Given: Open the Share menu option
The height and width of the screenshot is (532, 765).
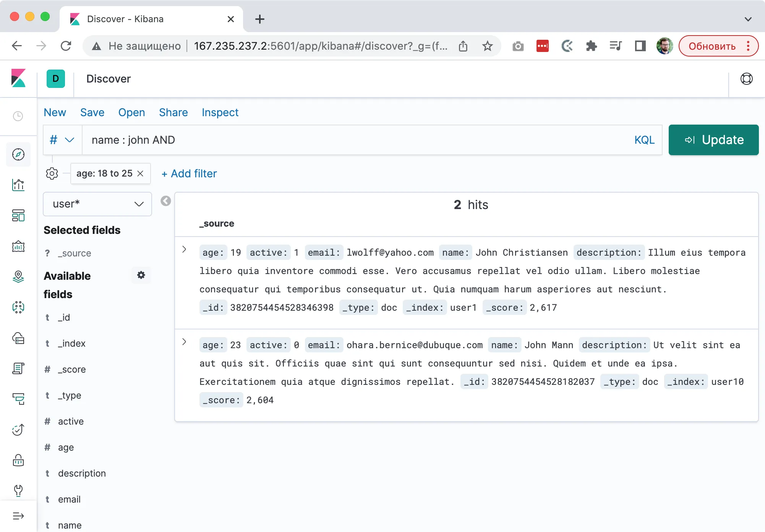Looking at the screenshot, I should (173, 112).
